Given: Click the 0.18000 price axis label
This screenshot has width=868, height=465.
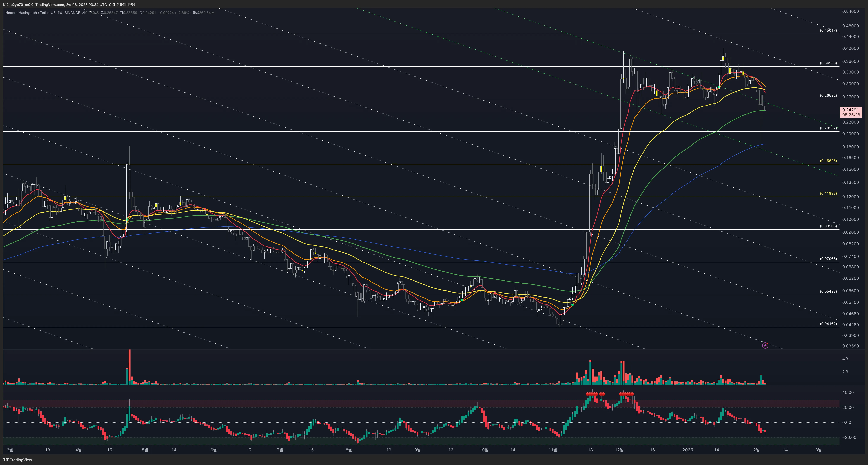Looking at the screenshot, I should pyautogui.click(x=850, y=147).
